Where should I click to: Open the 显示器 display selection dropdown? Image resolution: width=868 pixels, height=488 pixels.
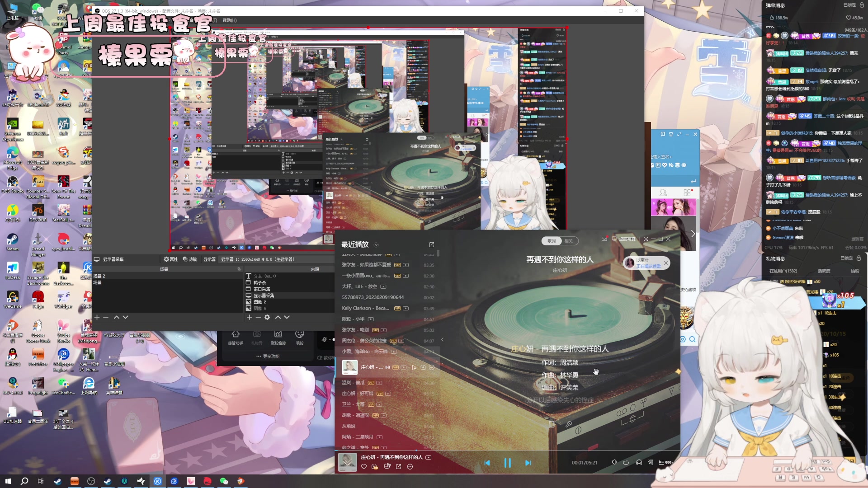point(258,259)
